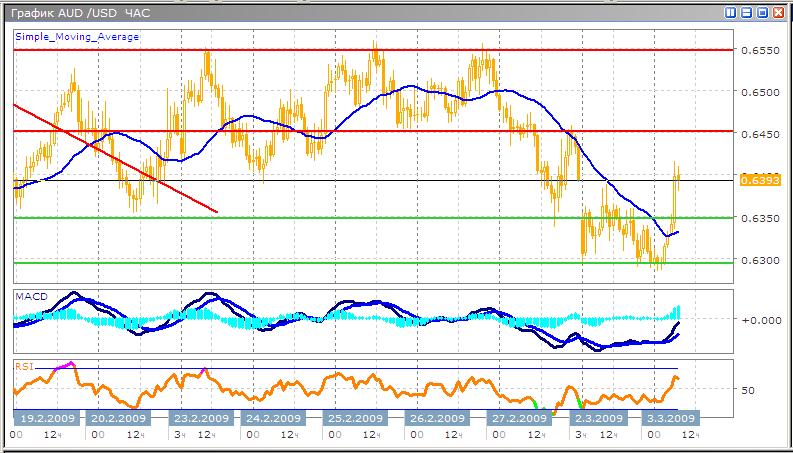
Task: Click the vertical split layout icon
Action: (731, 12)
